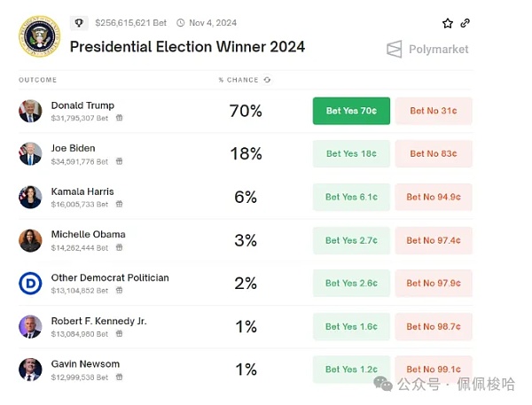Click the trophy icon near bet total
This screenshot has width=532, height=405.
tap(79, 23)
